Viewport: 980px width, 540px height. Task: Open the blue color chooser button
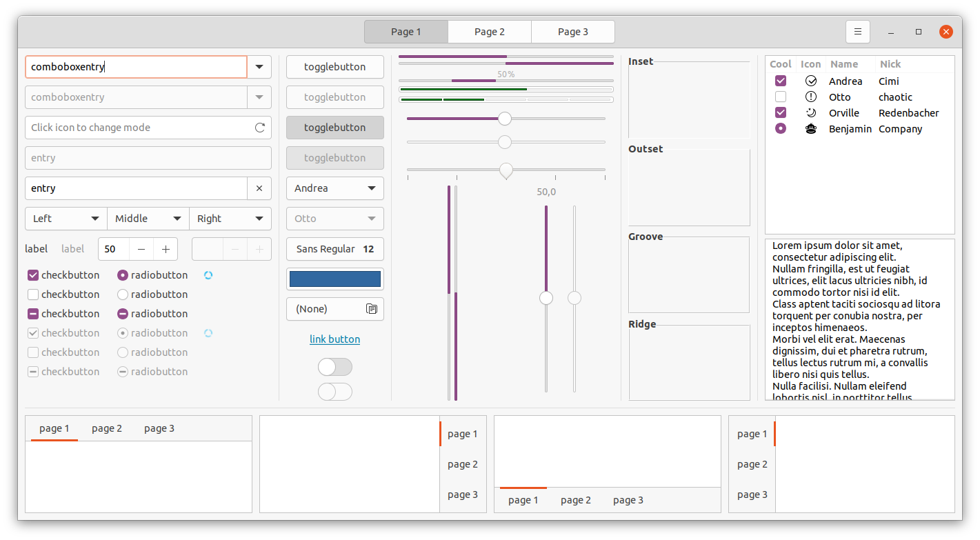pyautogui.click(x=335, y=279)
